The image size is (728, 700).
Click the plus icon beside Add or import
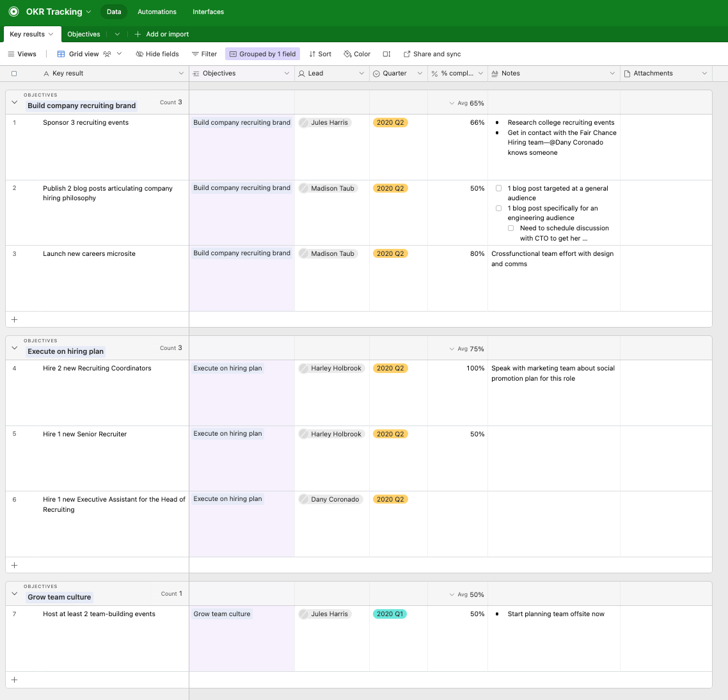(138, 35)
